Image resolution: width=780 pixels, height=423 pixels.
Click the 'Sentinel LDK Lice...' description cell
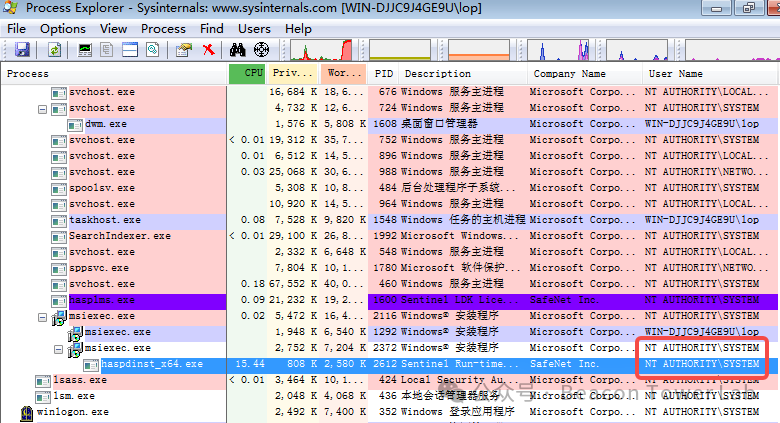pyautogui.click(x=460, y=300)
